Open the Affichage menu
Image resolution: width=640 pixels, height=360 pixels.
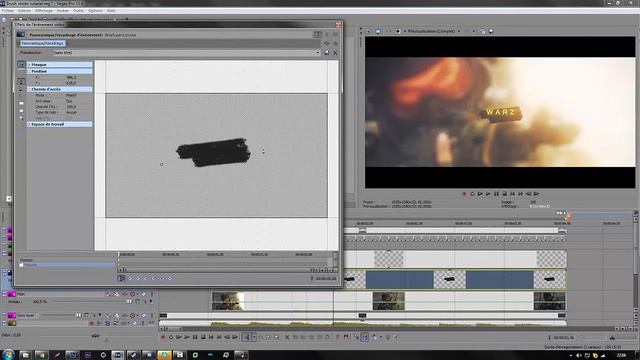[x=44, y=11]
